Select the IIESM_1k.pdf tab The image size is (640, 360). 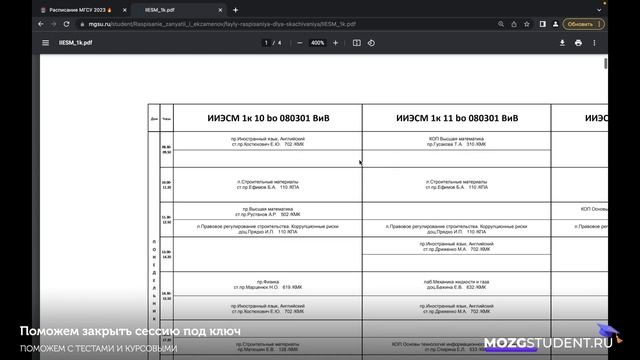click(179, 10)
